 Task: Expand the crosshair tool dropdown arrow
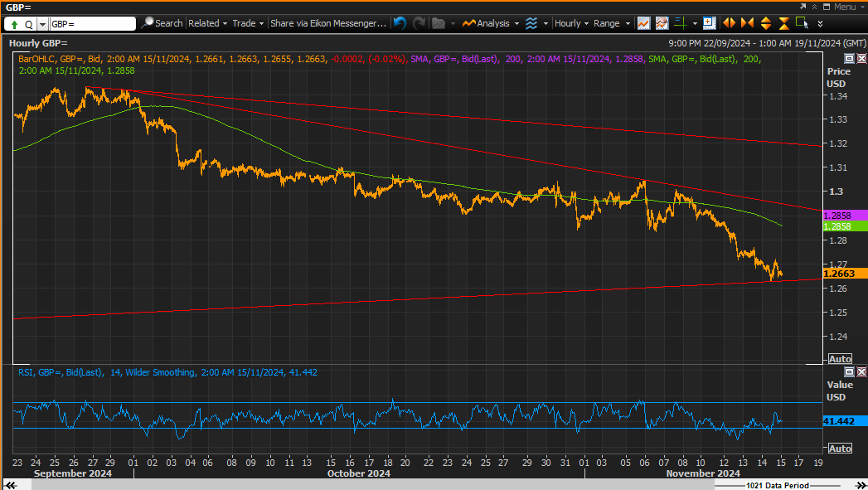[695, 23]
